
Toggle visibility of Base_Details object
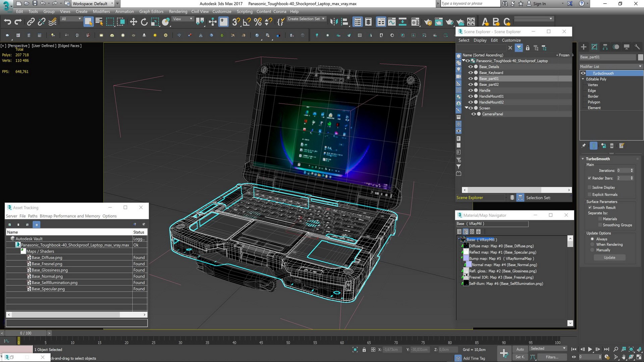(x=470, y=67)
